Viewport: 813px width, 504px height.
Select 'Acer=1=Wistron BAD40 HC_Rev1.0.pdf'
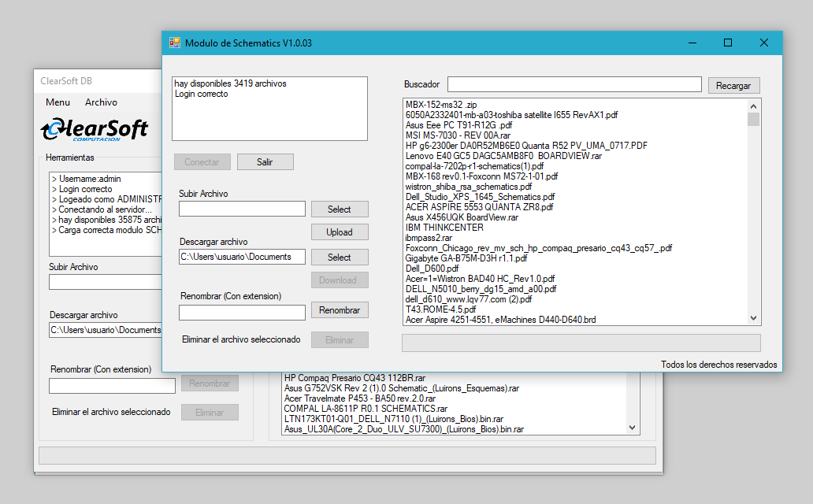pos(480,279)
